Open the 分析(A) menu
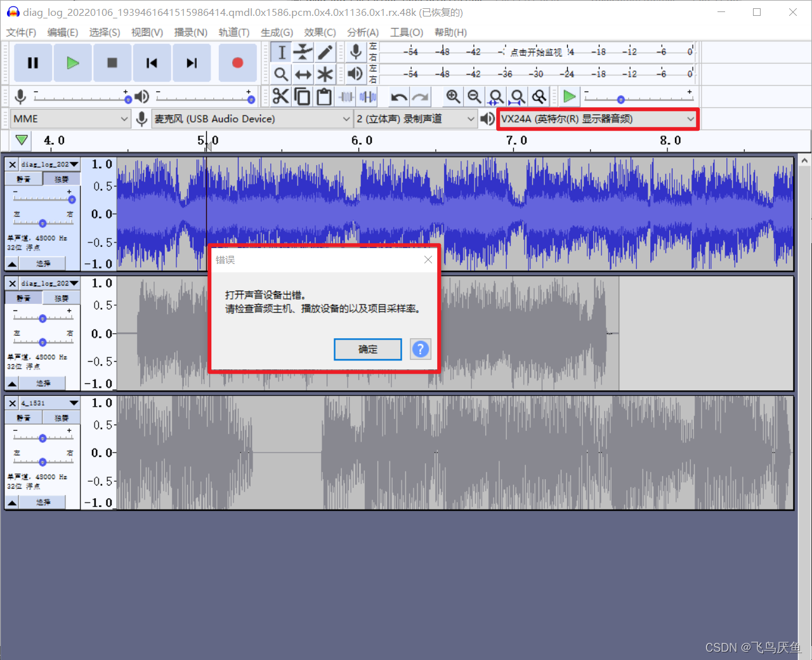This screenshot has height=660, width=812. (x=363, y=32)
